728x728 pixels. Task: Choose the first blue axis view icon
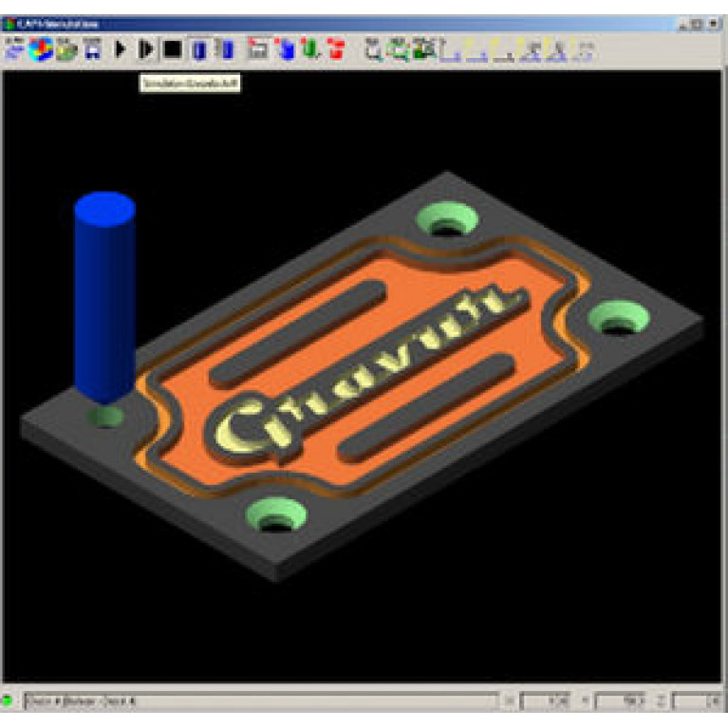pos(450,50)
